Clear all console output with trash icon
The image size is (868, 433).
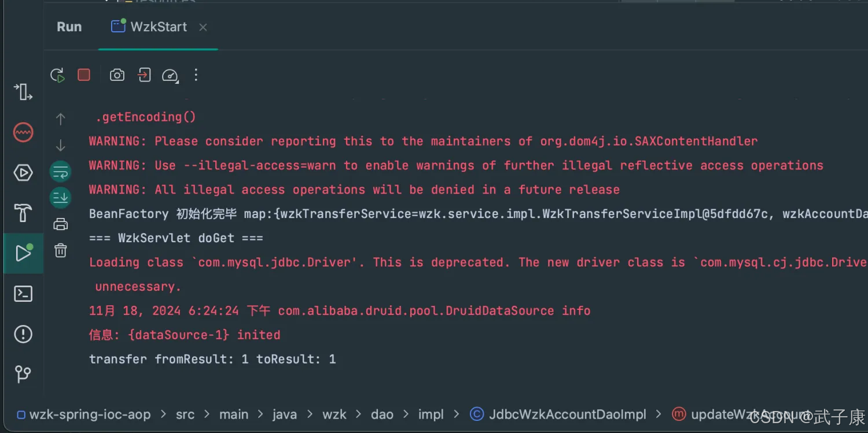(60, 250)
